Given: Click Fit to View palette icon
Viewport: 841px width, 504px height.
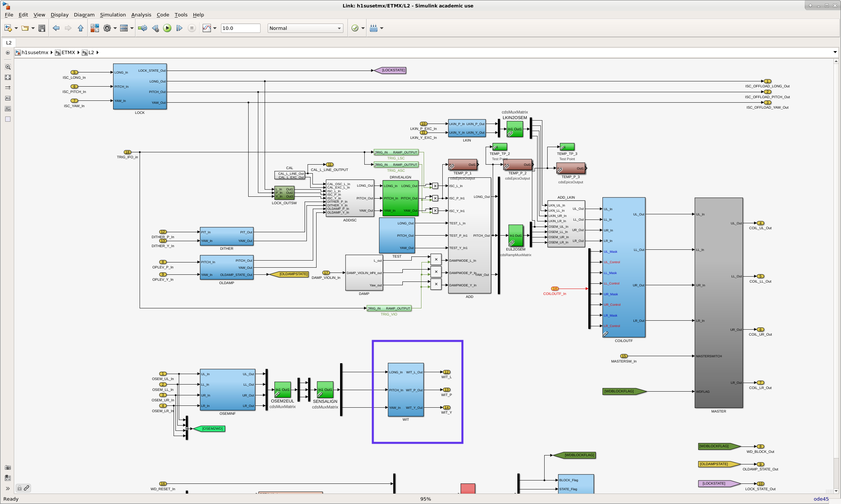Looking at the screenshot, I should (x=8, y=77).
